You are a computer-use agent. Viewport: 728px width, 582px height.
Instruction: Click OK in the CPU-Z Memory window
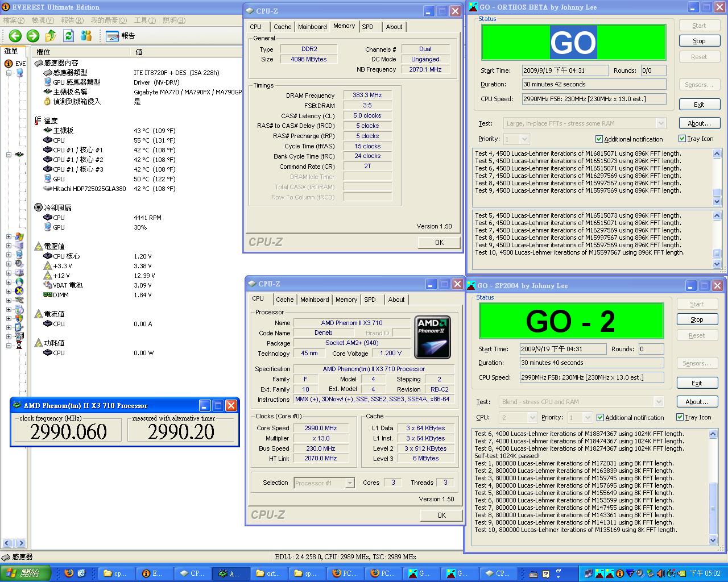coord(439,242)
